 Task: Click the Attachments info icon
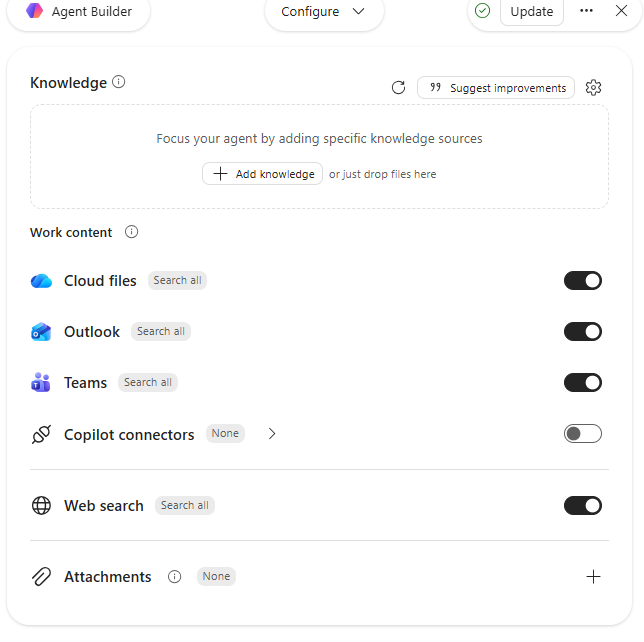point(175,577)
